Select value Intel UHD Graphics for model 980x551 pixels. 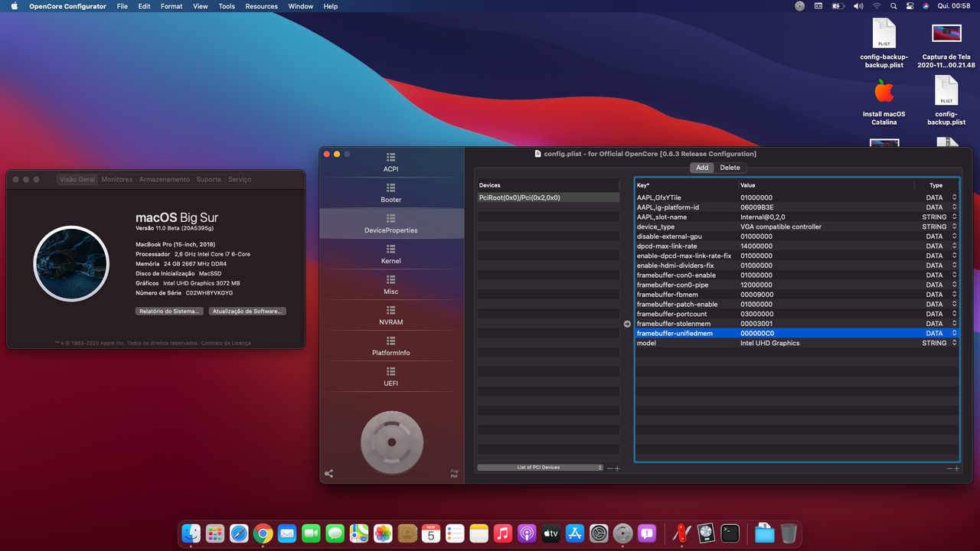(x=769, y=343)
